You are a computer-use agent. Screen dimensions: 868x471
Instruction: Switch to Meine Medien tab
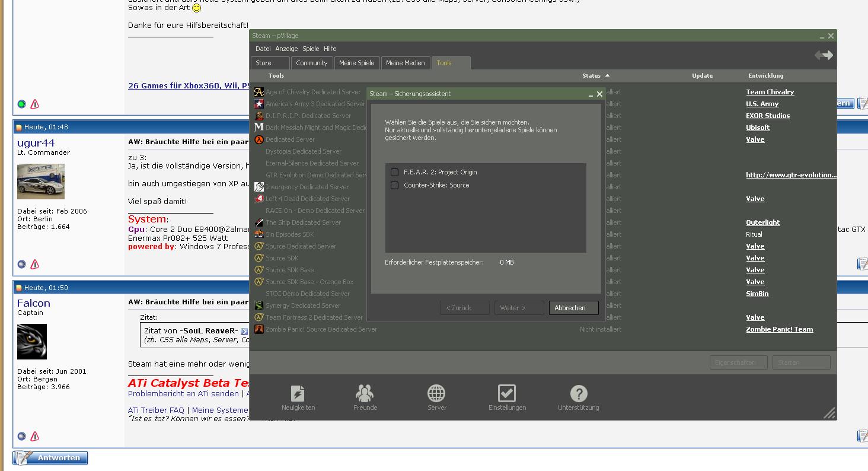tap(406, 63)
